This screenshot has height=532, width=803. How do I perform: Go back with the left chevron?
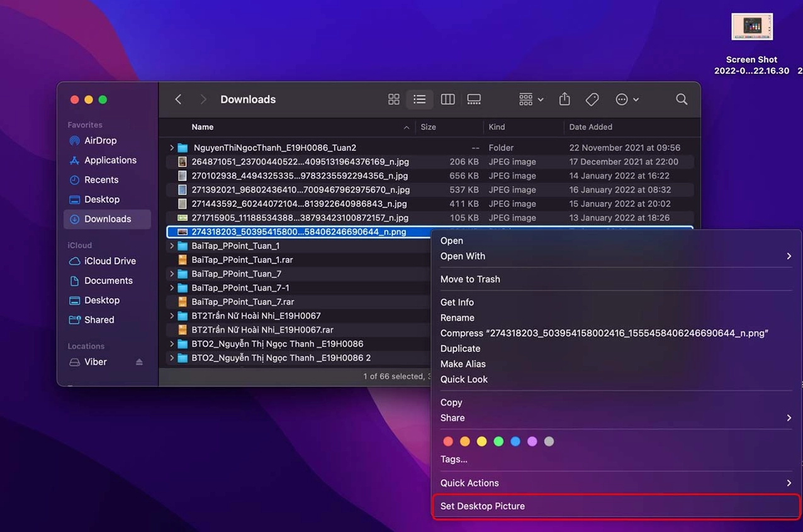click(x=179, y=99)
